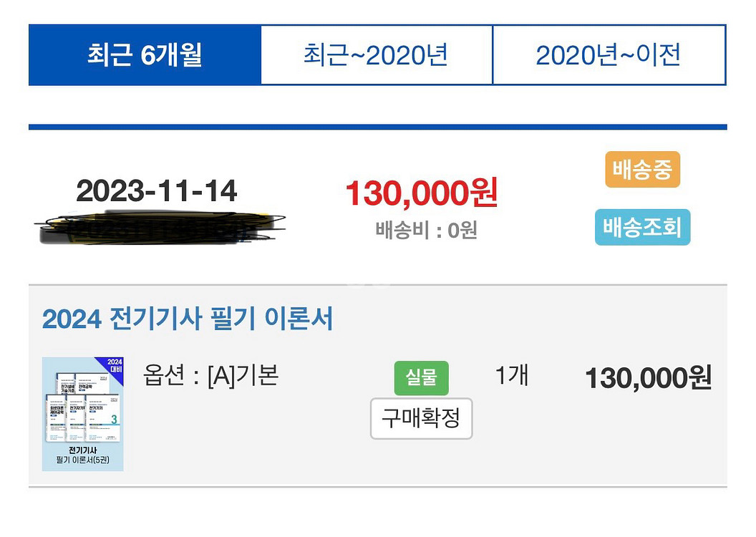This screenshot has height=537, width=756.
Task: Click the red 130,000원 order total
Action: pos(421,193)
